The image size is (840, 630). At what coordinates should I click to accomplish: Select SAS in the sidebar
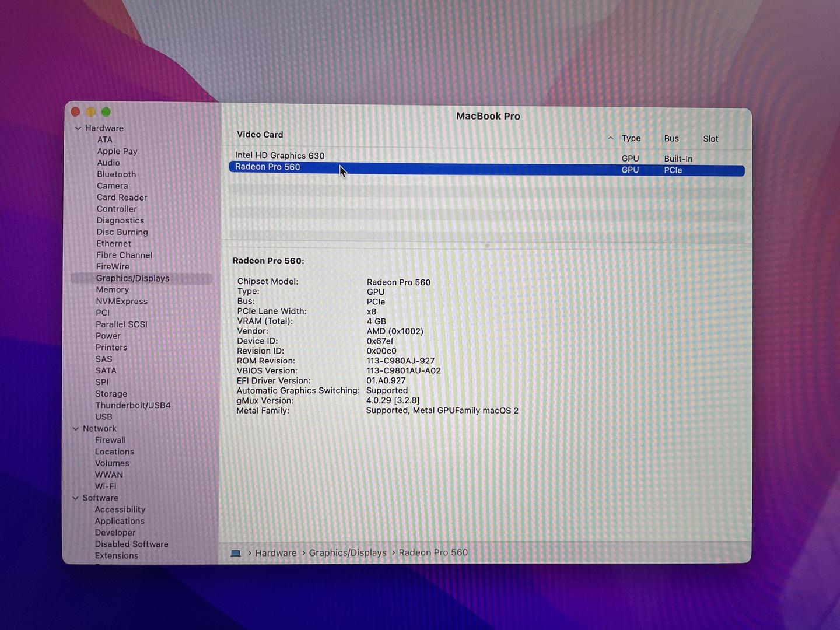104,359
